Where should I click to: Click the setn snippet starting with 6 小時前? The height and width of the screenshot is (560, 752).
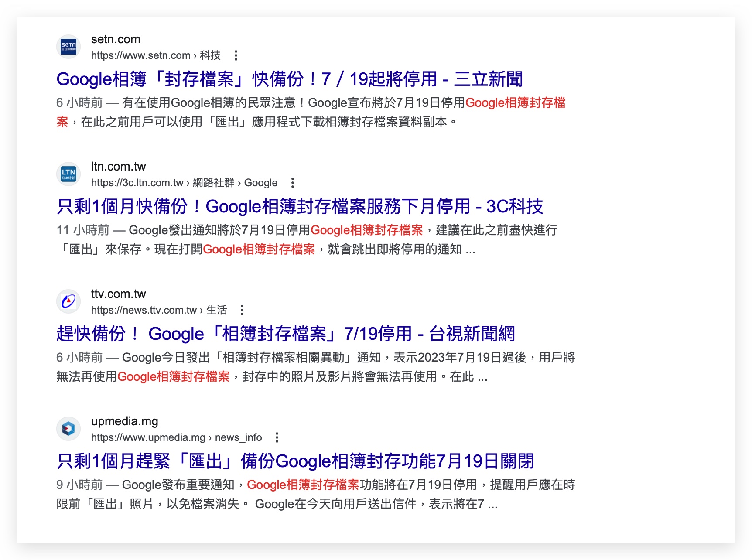[x=311, y=112]
